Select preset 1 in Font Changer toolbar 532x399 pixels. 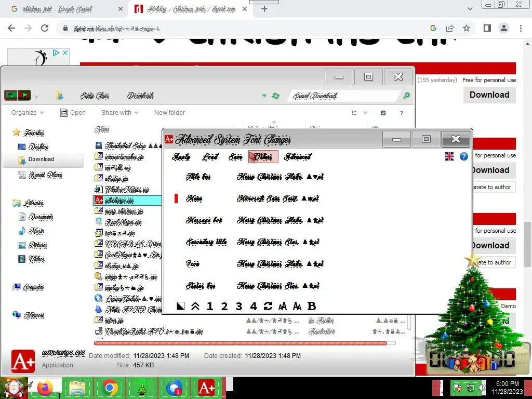coord(210,306)
